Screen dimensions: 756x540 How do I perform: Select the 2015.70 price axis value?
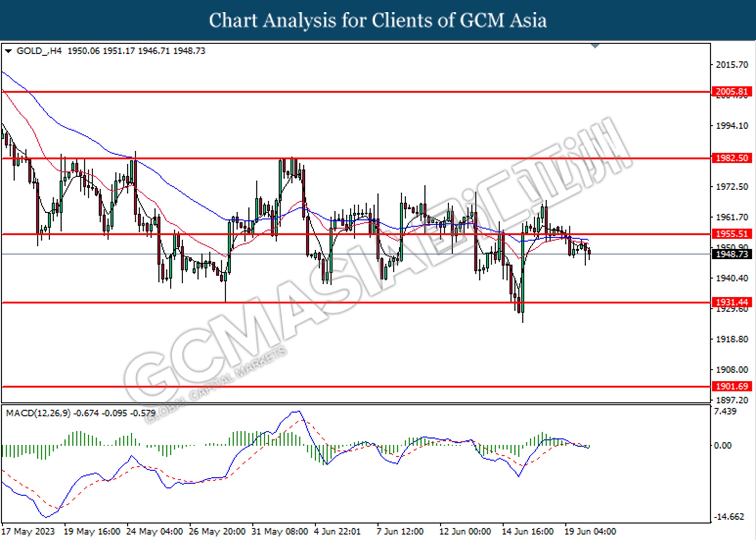pyautogui.click(x=732, y=65)
